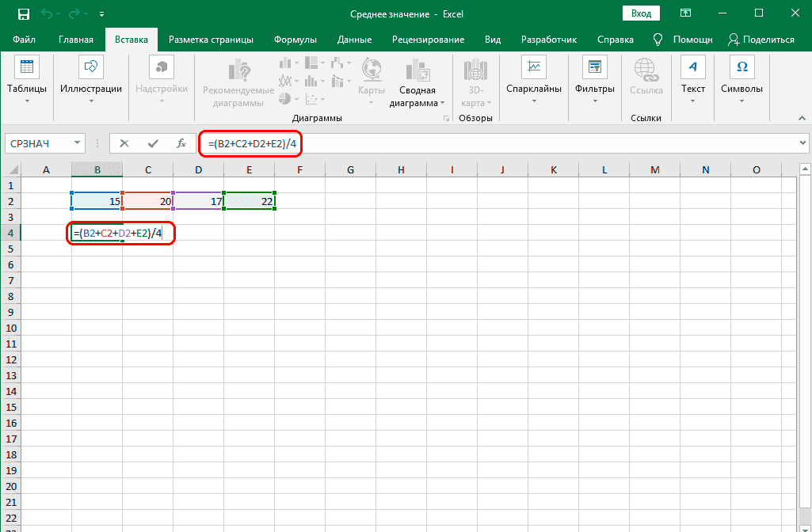Open the Данные ribbon tab
The image size is (812, 532).
pyautogui.click(x=354, y=40)
